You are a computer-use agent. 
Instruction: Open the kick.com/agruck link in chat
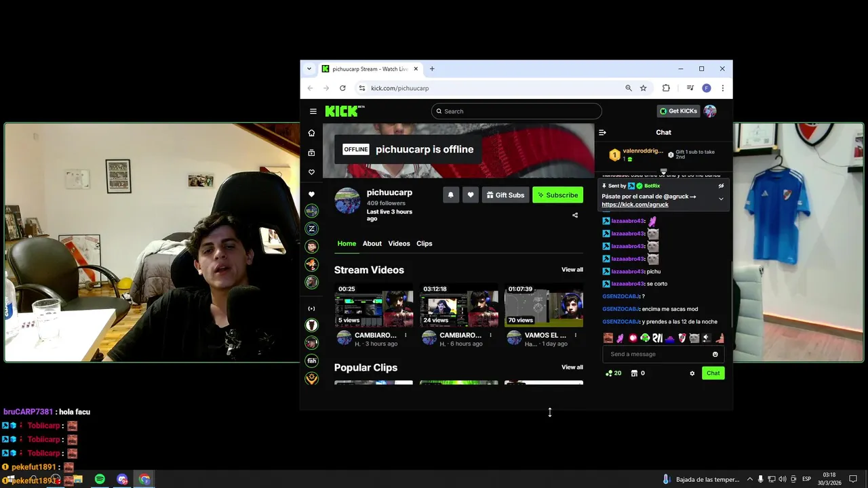pyautogui.click(x=635, y=205)
